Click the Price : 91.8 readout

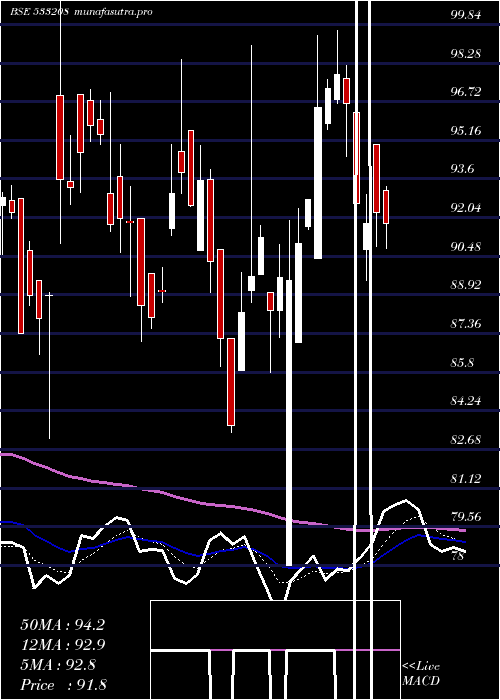[x=63, y=685]
